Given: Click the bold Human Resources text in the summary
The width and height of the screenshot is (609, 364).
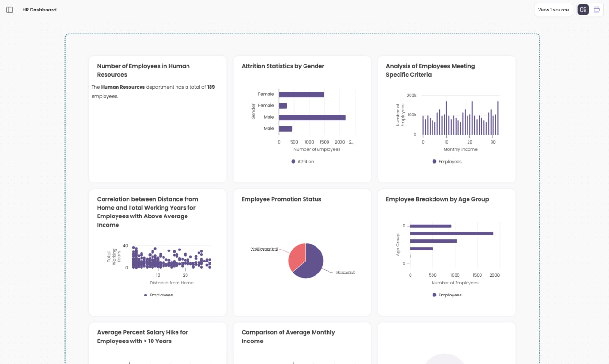Looking at the screenshot, I should [123, 87].
